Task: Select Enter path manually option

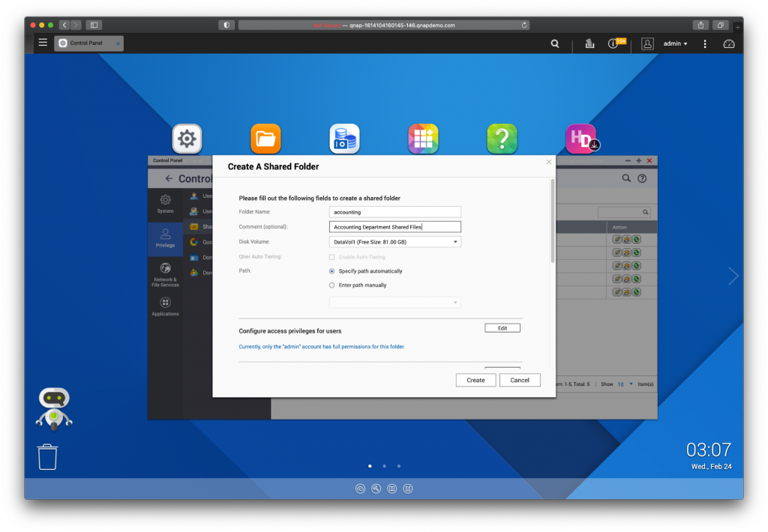Action: (332, 285)
